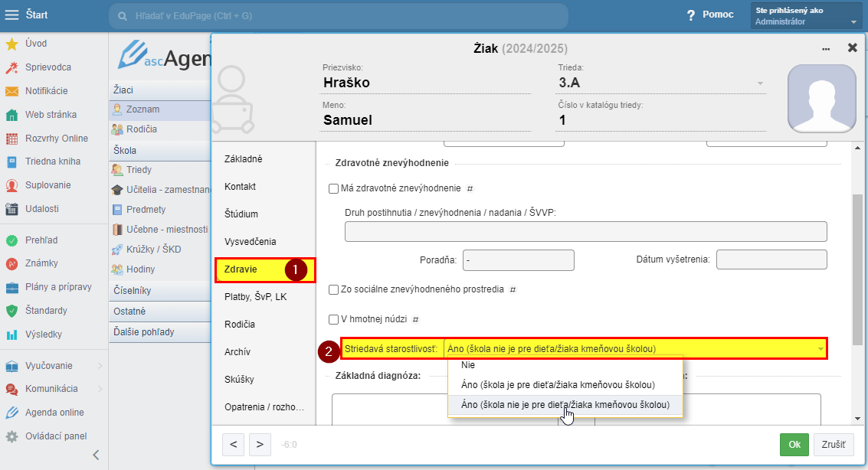Click the EduPage search field
This screenshot has height=470, width=868.
339,16
